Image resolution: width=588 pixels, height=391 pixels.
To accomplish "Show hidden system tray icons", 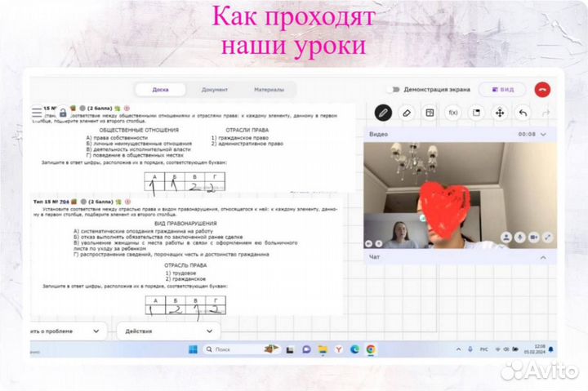I will (458, 349).
